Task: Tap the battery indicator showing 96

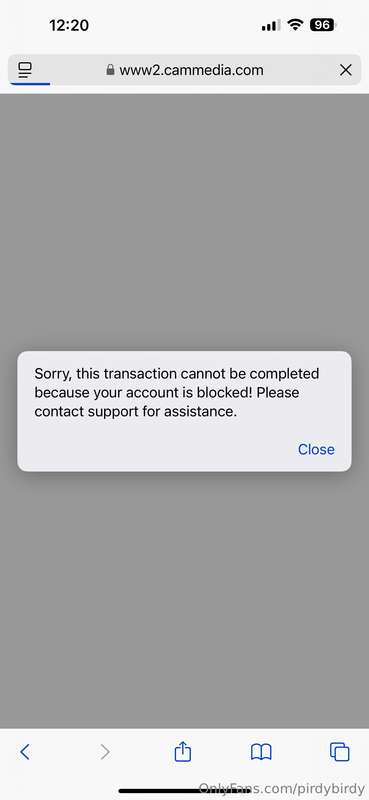Action: [323, 24]
